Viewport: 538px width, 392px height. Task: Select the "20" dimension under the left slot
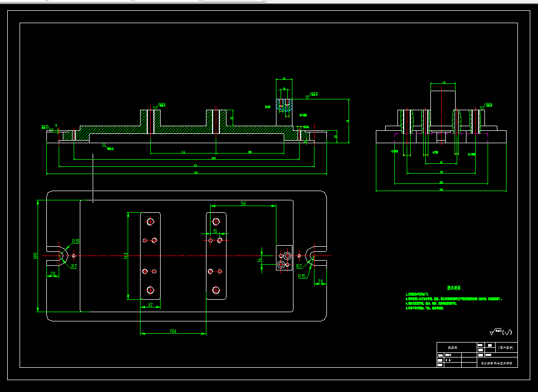click(53, 274)
